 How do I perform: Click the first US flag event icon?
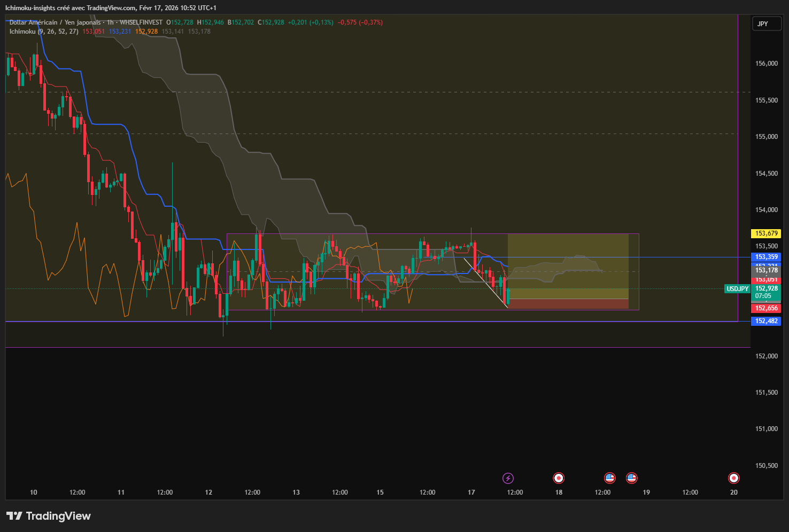coord(609,478)
